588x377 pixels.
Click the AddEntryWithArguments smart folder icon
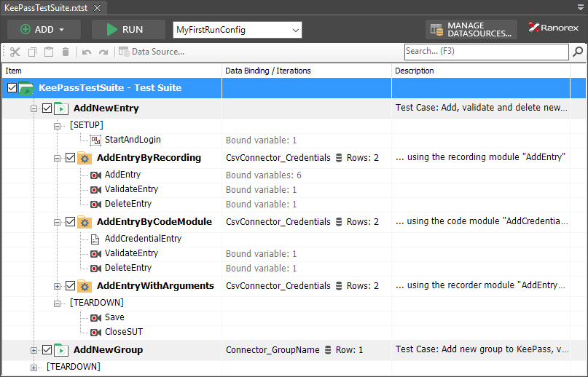[85, 286]
